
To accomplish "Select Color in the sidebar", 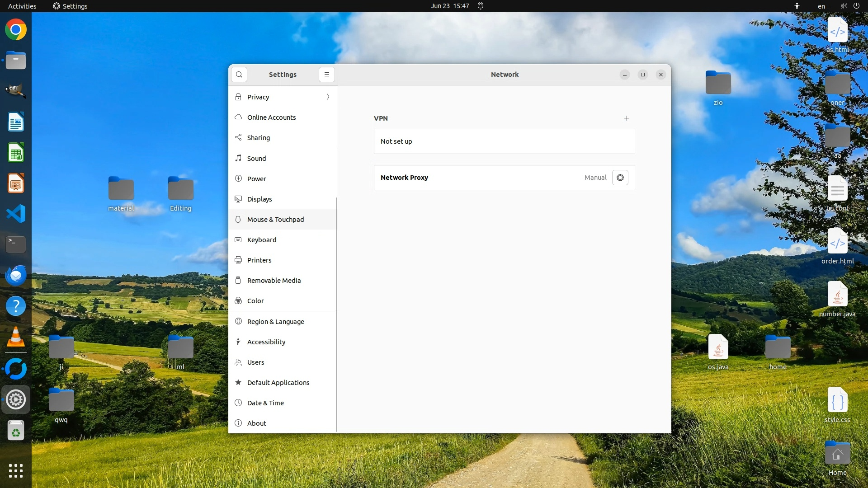I will pyautogui.click(x=255, y=301).
